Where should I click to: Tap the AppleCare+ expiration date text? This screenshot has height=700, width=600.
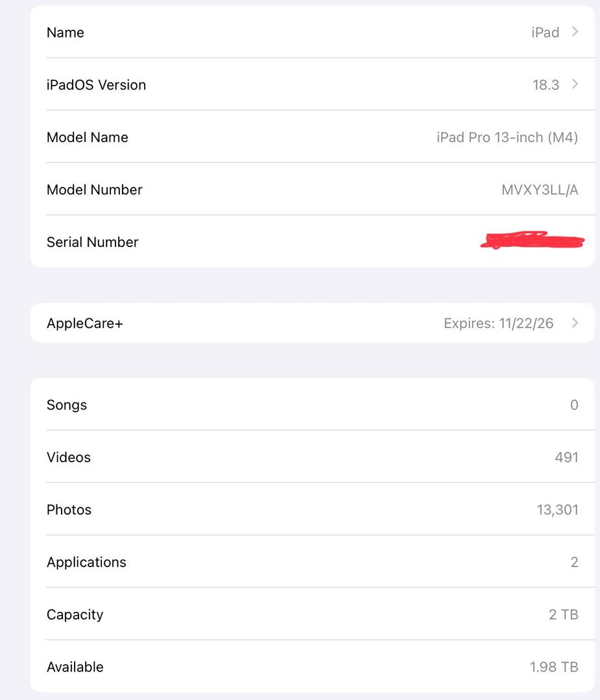coord(498,323)
